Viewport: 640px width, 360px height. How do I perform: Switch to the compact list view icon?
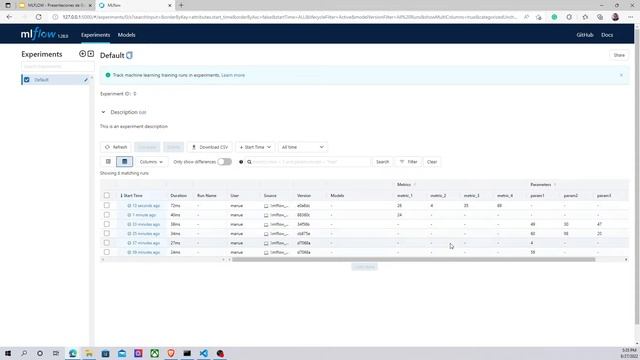tap(108, 162)
